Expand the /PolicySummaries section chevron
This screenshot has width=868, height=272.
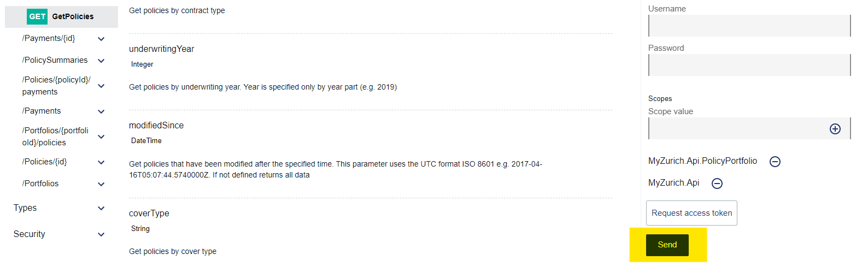point(101,61)
